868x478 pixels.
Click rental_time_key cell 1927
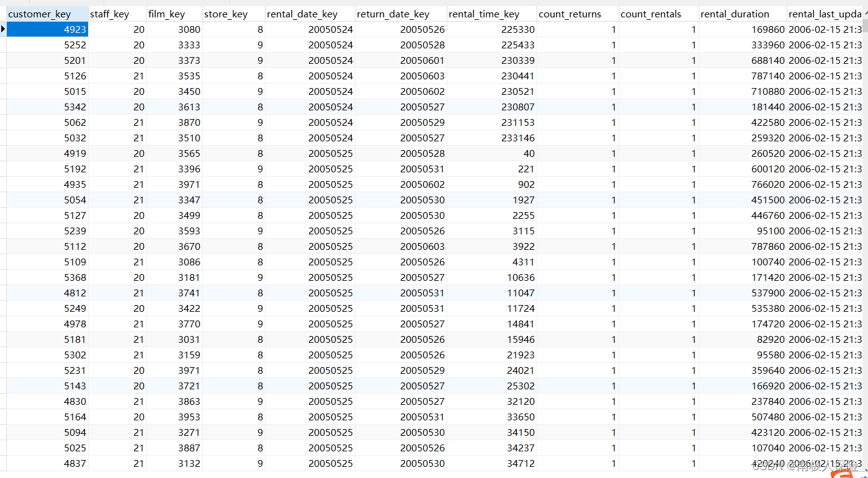coord(492,200)
